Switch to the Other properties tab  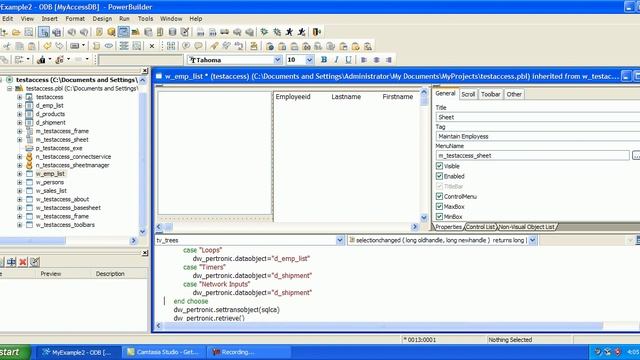(x=514, y=94)
